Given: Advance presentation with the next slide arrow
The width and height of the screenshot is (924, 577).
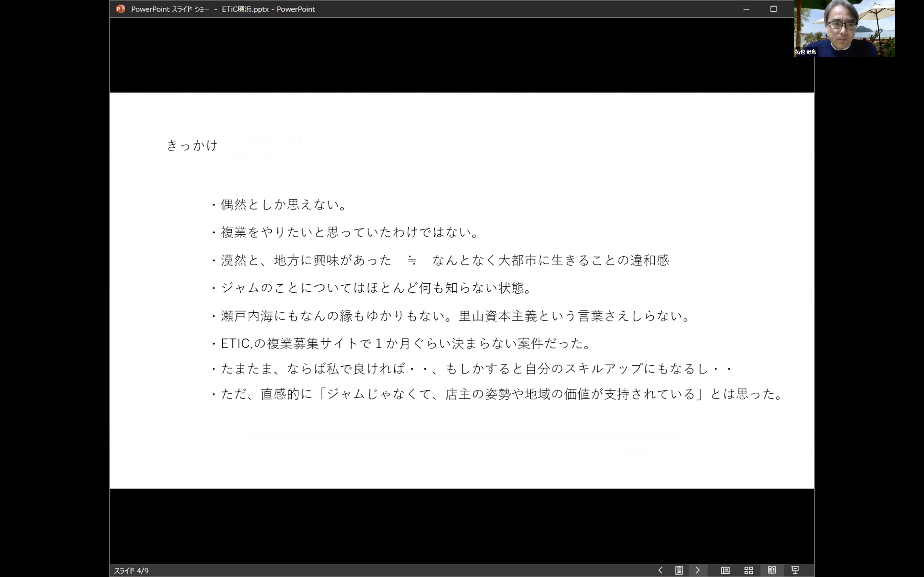Looking at the screenshot, I should coord(698,570).
